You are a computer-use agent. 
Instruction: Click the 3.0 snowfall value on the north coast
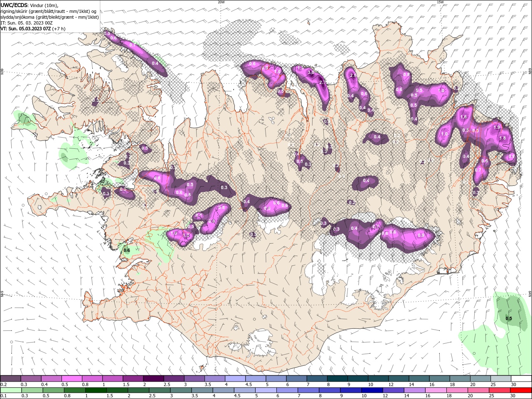310,72
